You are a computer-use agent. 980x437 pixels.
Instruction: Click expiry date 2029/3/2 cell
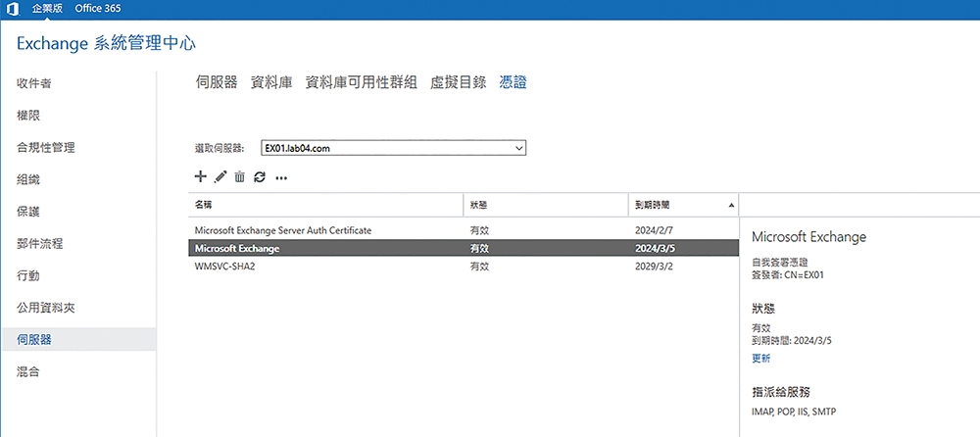coord(653,267)
